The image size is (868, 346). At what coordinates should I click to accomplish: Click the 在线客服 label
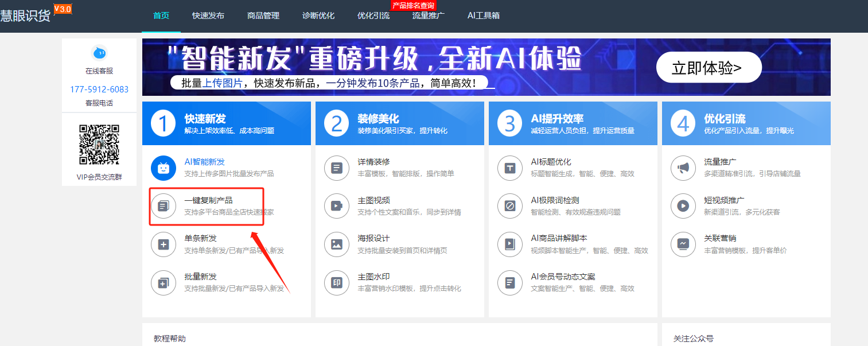99,71
